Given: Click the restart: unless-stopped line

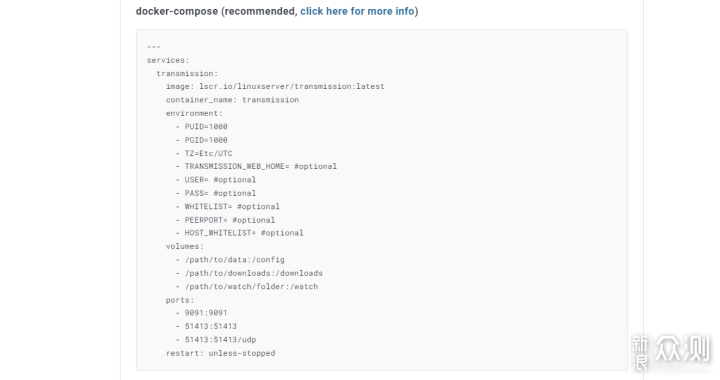Looking at the screenshot, I should pyautogui.click(x=220, y=353).
